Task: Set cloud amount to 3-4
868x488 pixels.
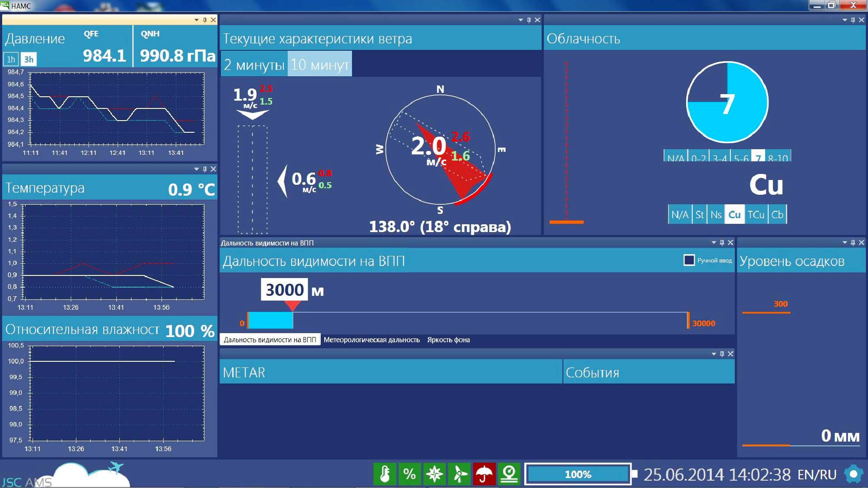Action: (720, 156)
